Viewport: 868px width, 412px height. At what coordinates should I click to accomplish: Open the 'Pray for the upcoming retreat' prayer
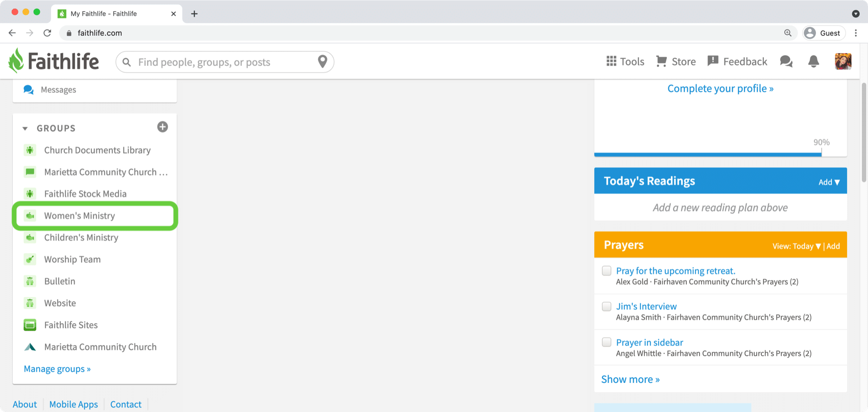click(x=676, y=271)
